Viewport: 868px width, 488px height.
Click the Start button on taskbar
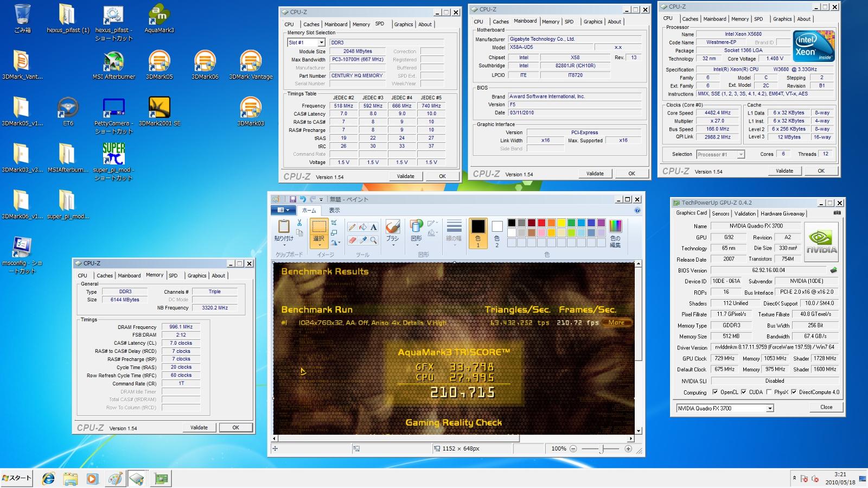click(17, 478)
